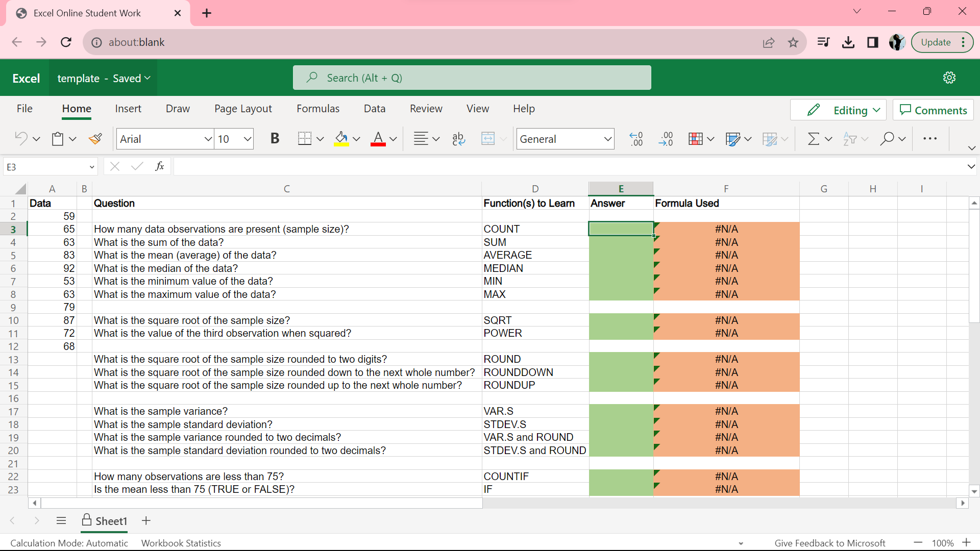Screen dimensions: 980x551
Task: Open the settings gear in Excel header
Action: pos(949,78)
